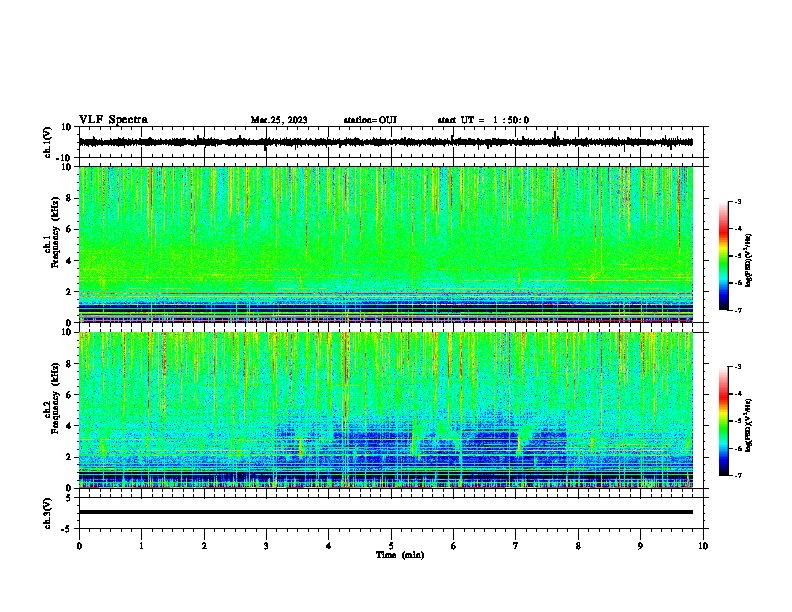
Task: Click the "6" kHz tick of ch.2 spectrogram
Action: (x=69, y=395)
